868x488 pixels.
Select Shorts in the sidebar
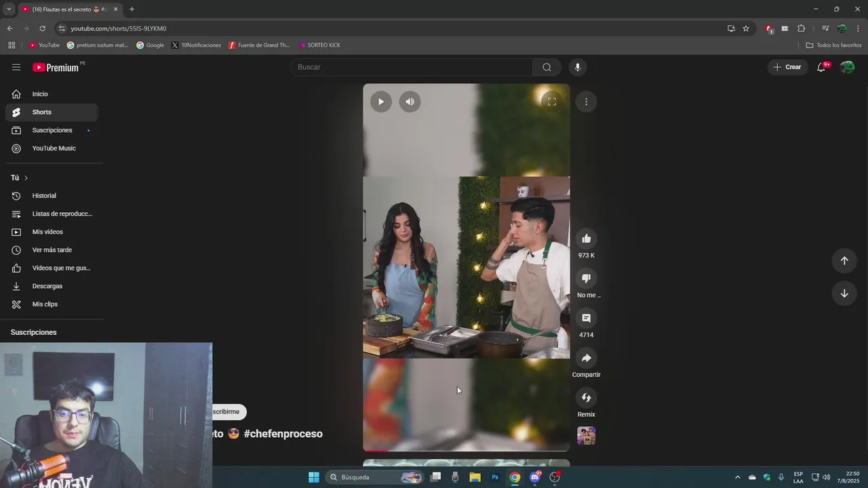[52, 112]
